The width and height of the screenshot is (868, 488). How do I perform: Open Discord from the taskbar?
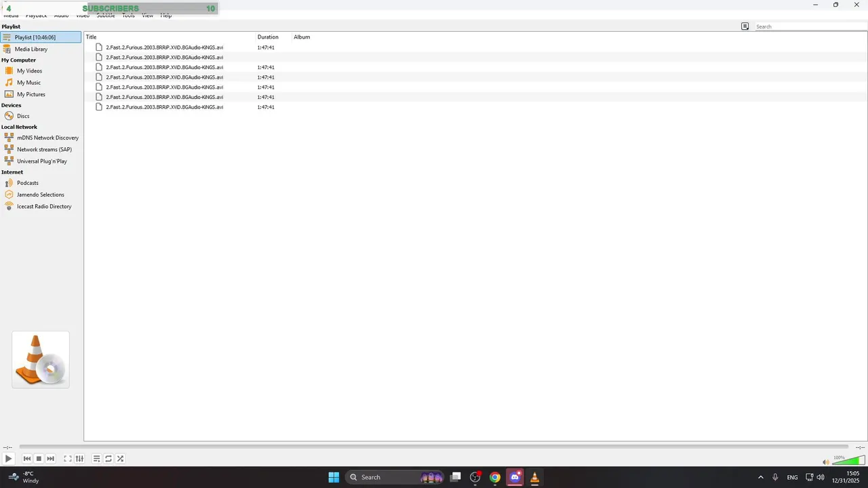point(515,477)
